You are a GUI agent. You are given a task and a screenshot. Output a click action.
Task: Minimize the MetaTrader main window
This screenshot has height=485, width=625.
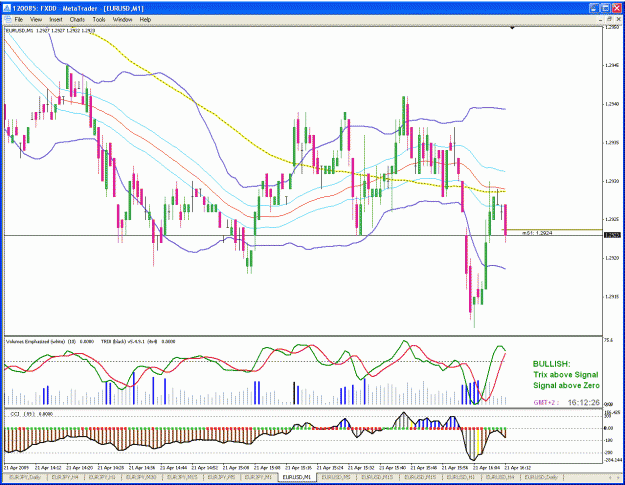point(594,8)
